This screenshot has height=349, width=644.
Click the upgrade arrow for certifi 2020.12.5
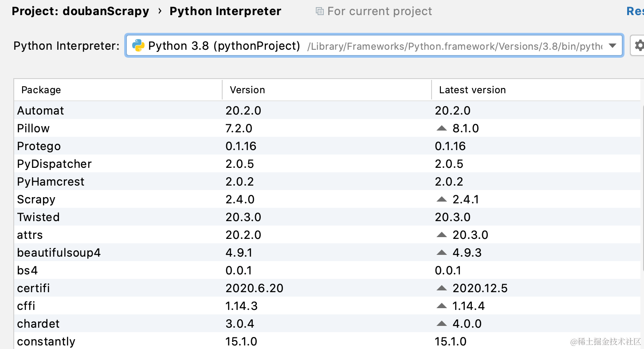tap(441, 288)
